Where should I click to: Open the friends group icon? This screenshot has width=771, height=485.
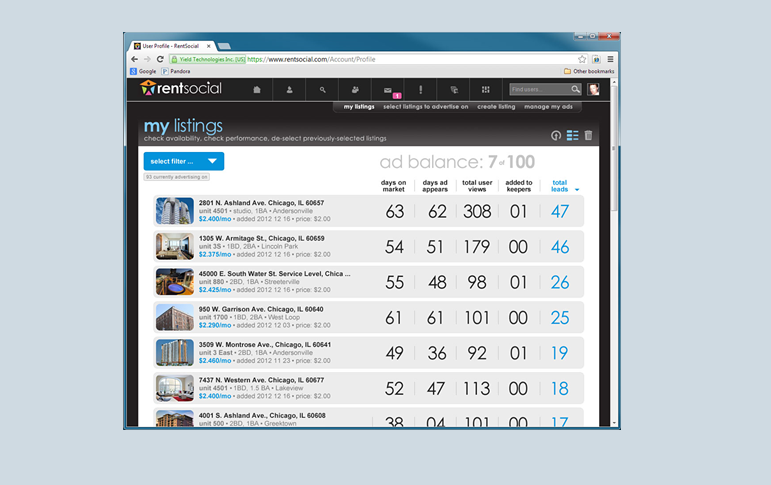(x=355, y=90)
